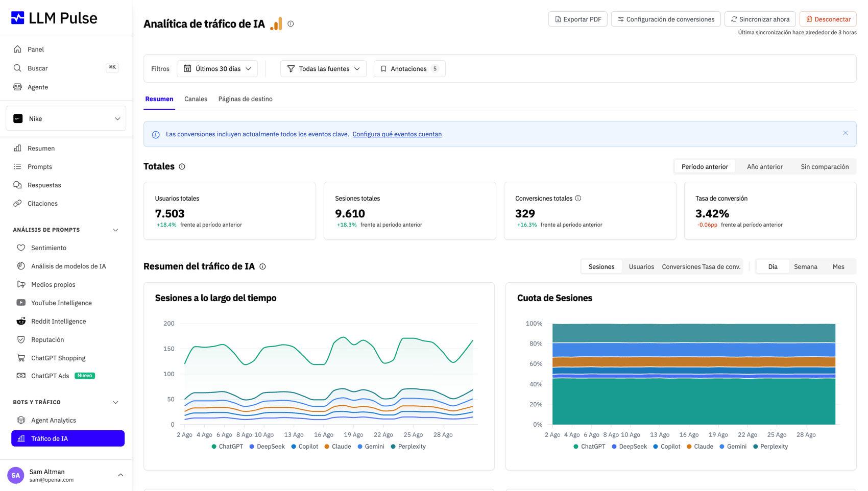
Task: Switch chart metric to Usuarios
Action: click(641, 267)
